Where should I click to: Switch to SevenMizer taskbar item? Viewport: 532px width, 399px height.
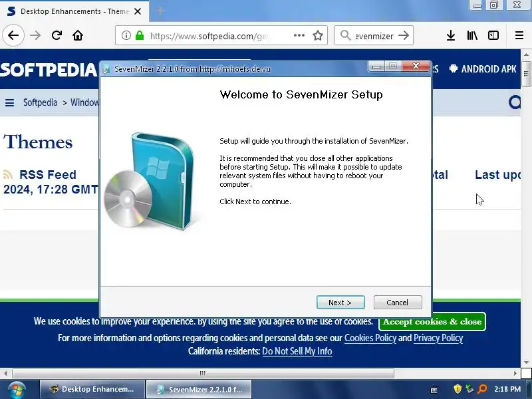199,389
